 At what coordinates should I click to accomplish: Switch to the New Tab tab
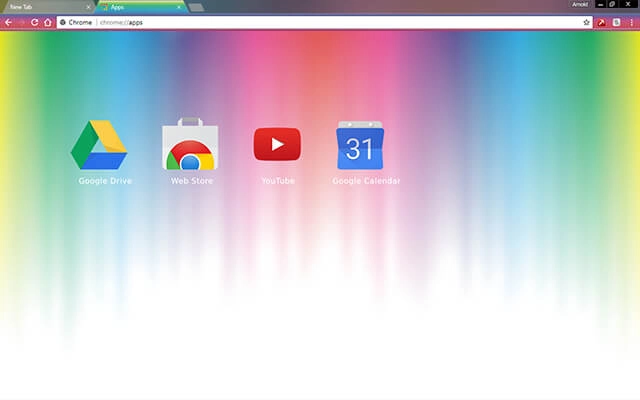point(47,7)
